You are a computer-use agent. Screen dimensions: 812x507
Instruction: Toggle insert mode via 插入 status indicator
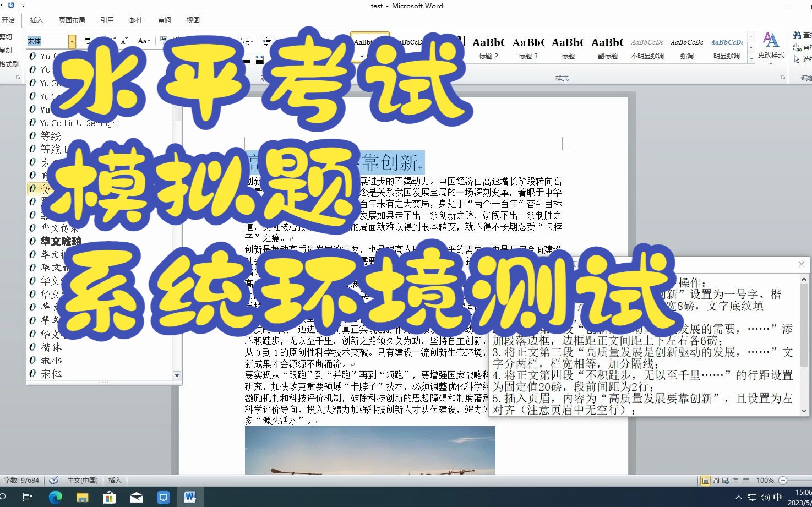(x=115, y=480)
